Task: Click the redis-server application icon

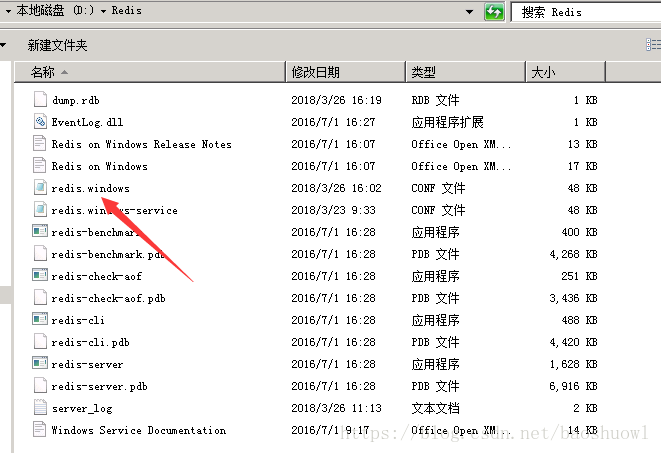Action: pos(40,363)
